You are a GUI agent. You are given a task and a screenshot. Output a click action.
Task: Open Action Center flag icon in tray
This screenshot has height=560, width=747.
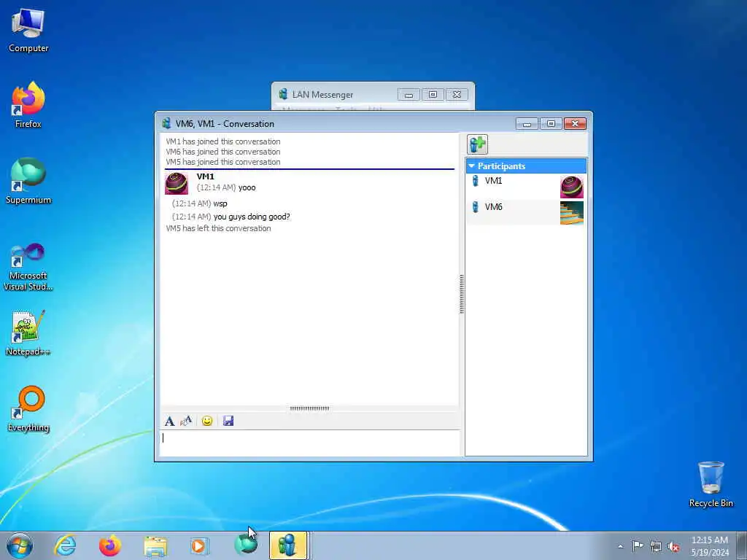[x=638, y=546]
